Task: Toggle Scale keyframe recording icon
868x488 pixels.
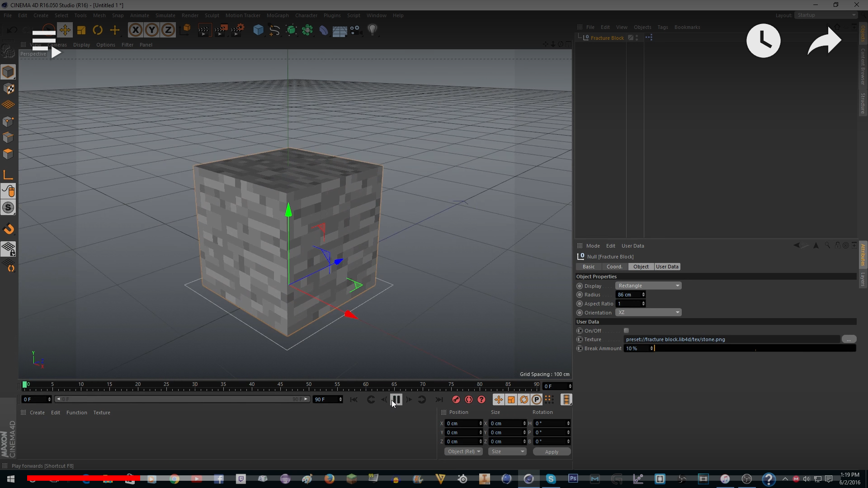Action: (511, 399)
